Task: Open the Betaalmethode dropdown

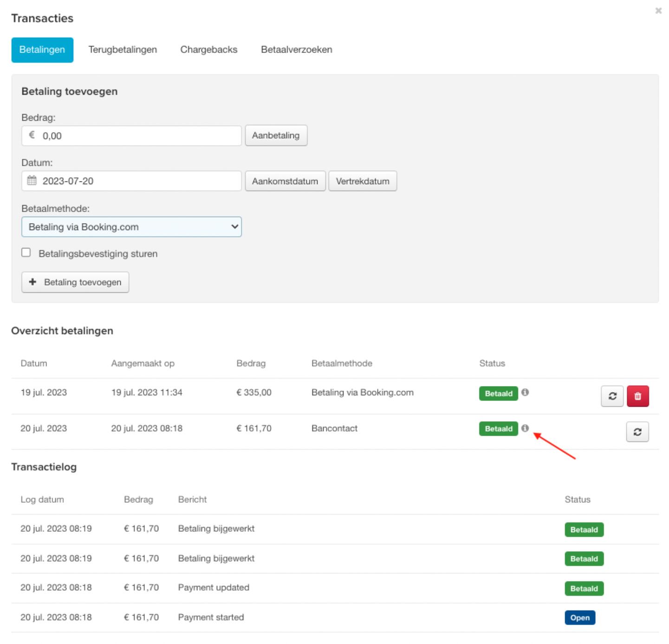Action: pos(131,227)
